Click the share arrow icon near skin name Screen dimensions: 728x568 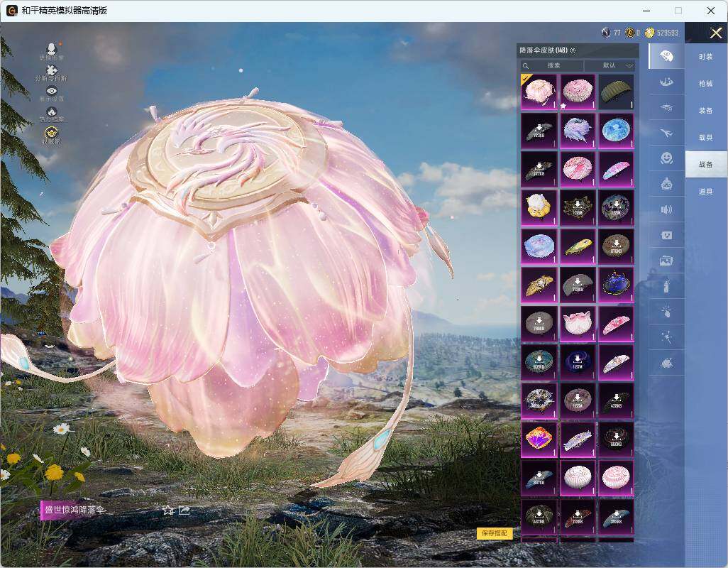point(184,510)
